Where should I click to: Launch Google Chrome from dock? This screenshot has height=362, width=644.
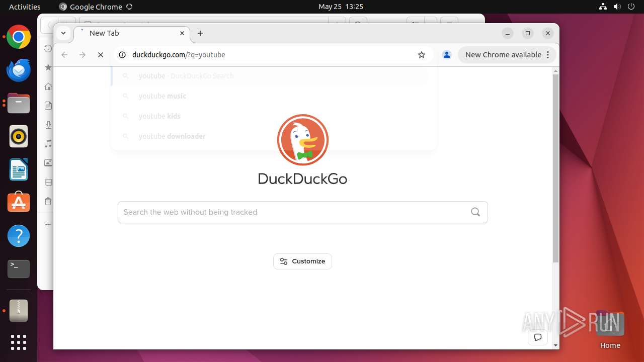click(19, 37)
